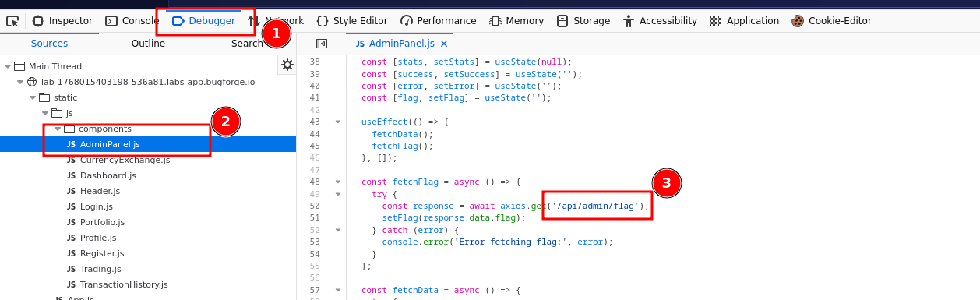Viewport: 980px width, 300px height.
Task: Set breakpoint on line 45 gutter
Action: [x=315, y=146]
